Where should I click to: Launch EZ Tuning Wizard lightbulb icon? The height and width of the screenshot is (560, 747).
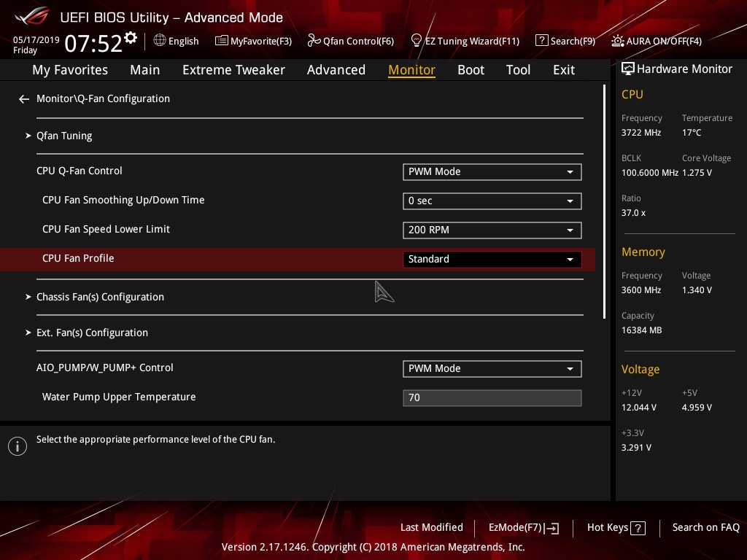[416, 41]
